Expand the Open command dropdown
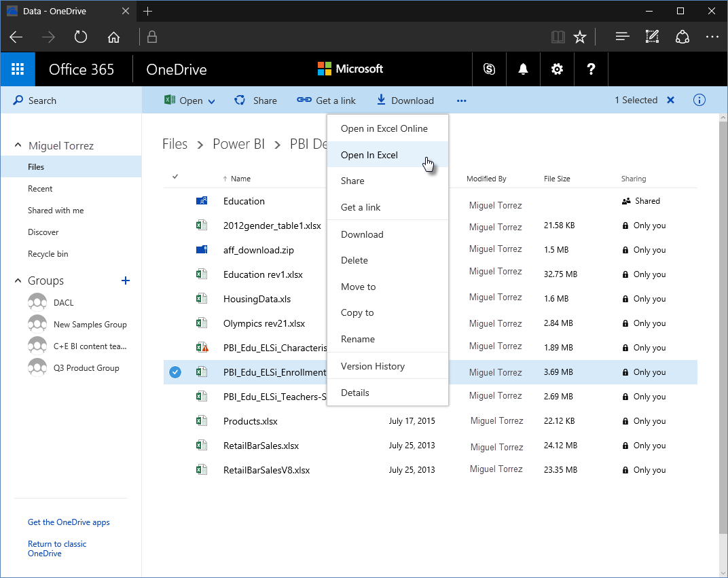 click(211, 101)
